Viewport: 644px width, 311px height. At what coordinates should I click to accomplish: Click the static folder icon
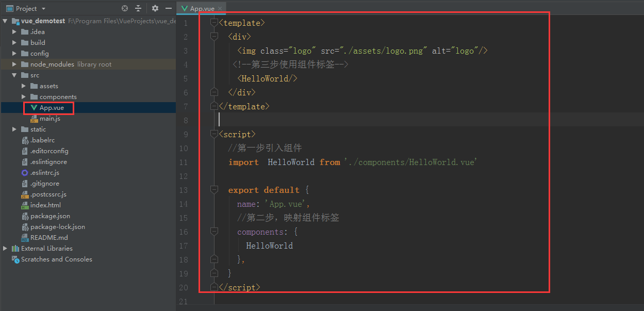25,129
